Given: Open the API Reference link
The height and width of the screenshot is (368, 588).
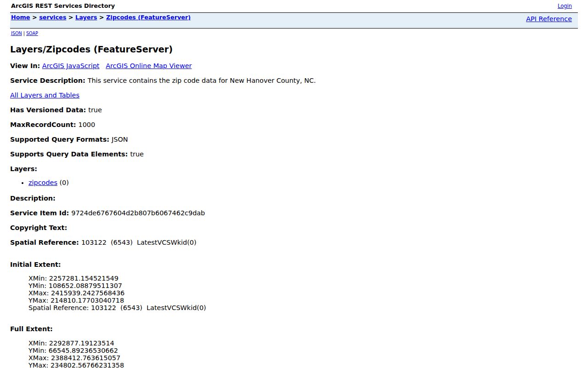Looking at the screenshot, I should click(x=549, y=19).
